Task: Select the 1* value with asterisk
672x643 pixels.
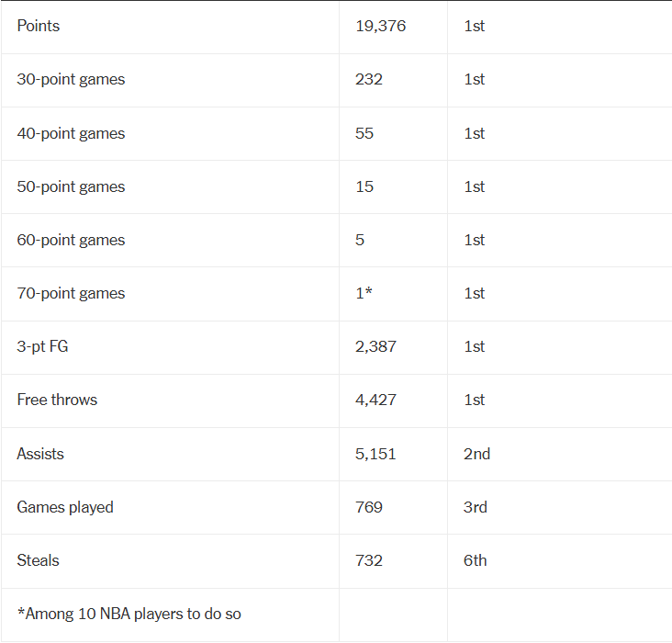Action: pyautogui.click(x=364, y=293)
